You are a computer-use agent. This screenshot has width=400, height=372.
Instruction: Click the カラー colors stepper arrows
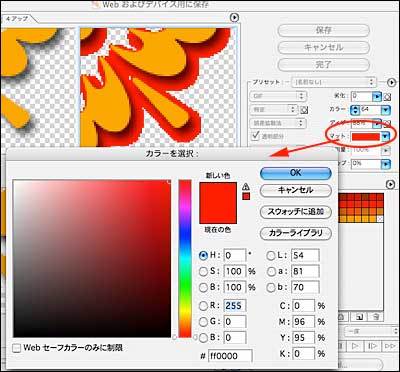354,109
